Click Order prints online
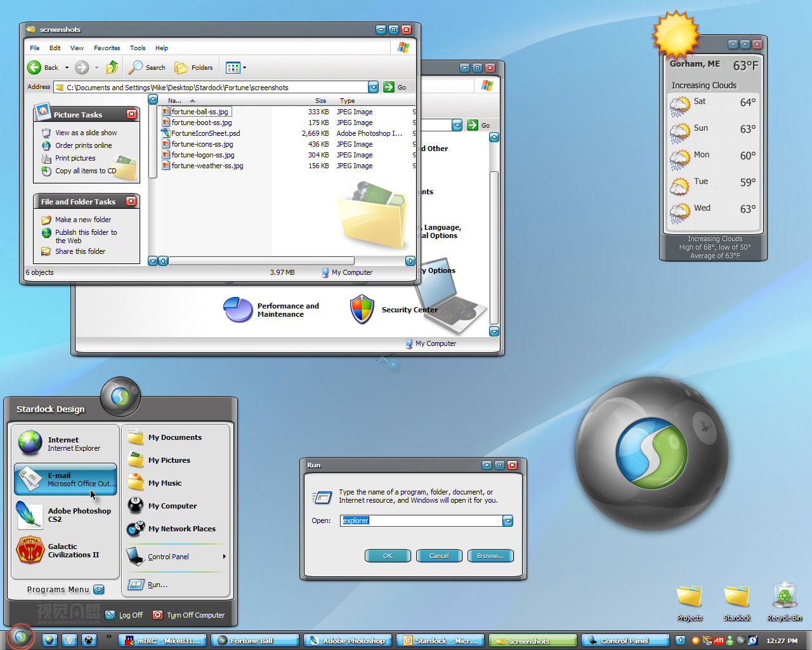The image size is (812, 650). tap(77, 145)
